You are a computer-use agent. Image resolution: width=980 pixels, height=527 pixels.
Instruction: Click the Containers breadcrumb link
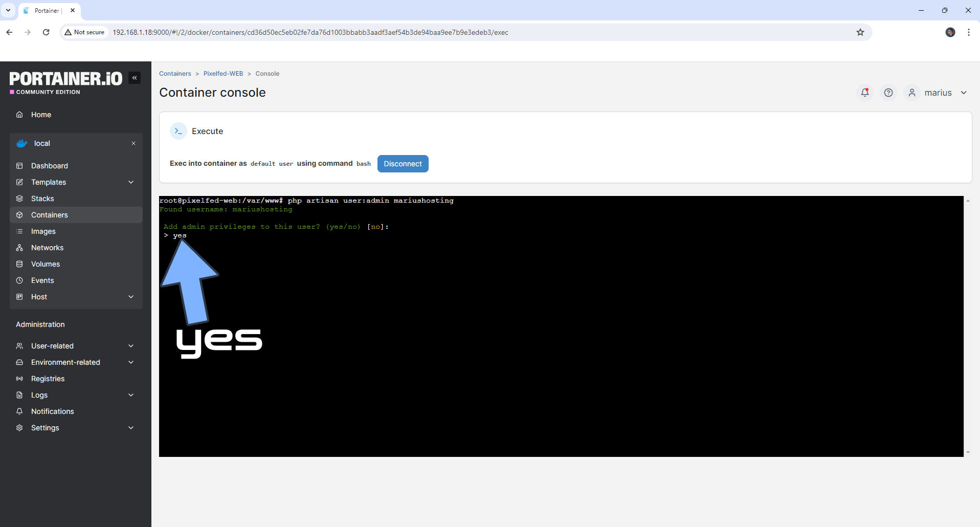175,74
